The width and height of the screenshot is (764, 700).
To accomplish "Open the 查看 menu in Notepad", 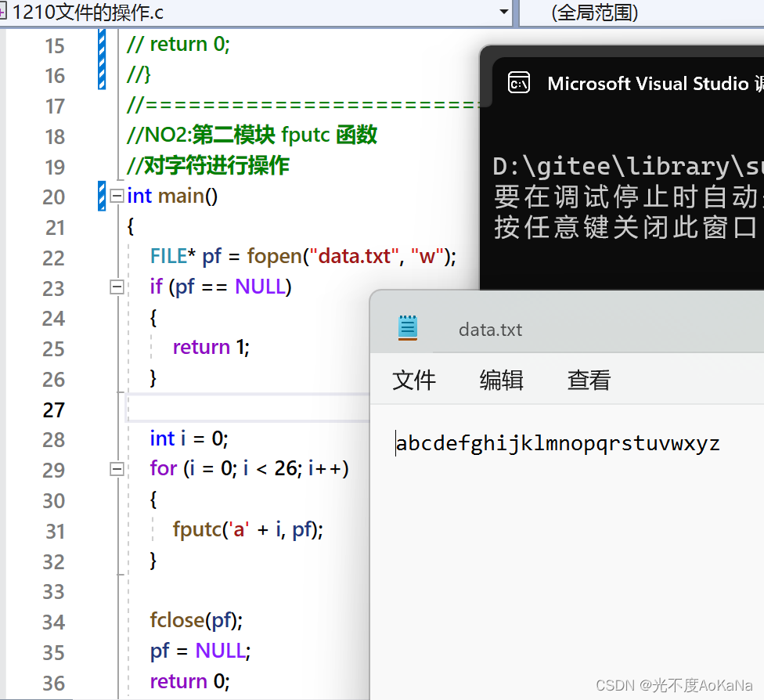I will pos(588,381).
